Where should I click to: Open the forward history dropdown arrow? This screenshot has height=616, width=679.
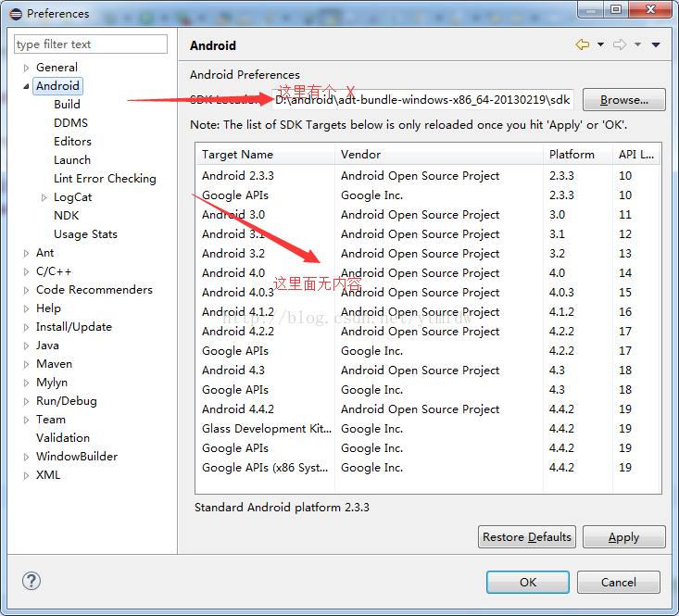point(638,44)
